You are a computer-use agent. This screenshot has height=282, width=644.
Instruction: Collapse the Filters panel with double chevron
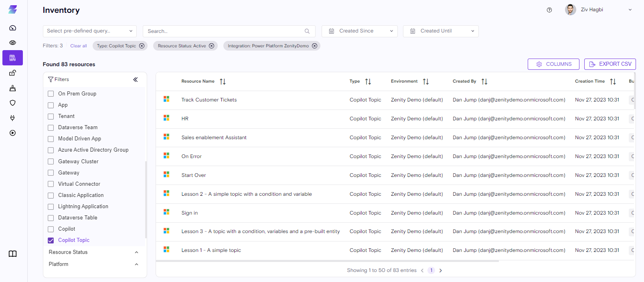[x=136, y=79]
